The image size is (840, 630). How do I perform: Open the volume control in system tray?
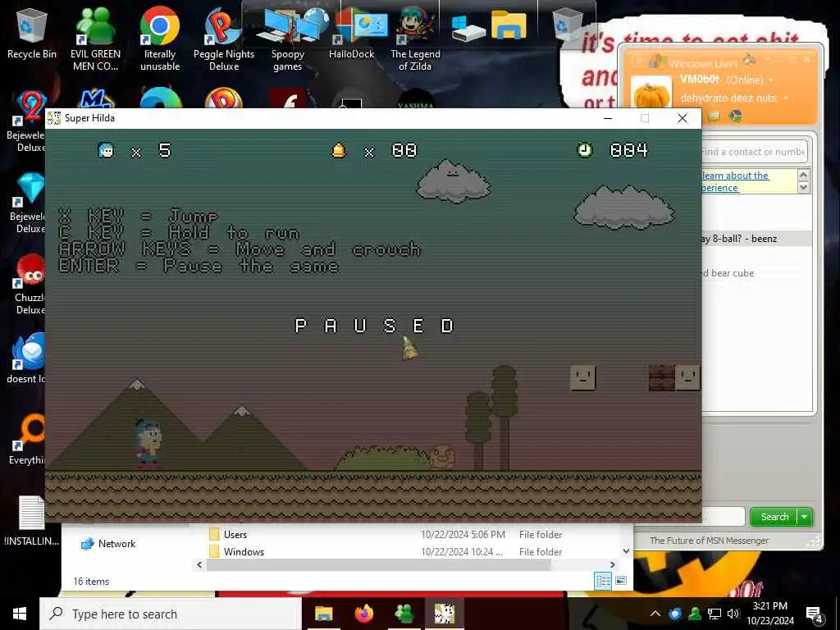pyautogui.click(x=733, y=614)
